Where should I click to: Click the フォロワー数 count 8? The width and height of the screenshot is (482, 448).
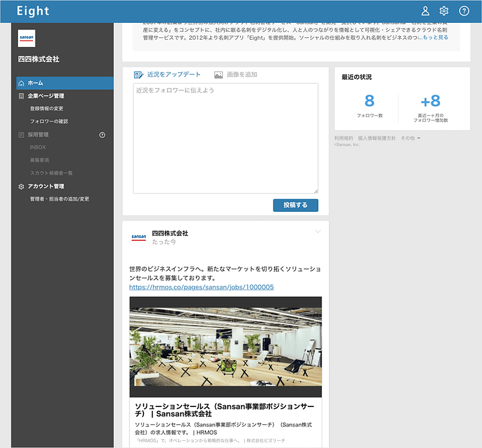[x=369, y=101]
